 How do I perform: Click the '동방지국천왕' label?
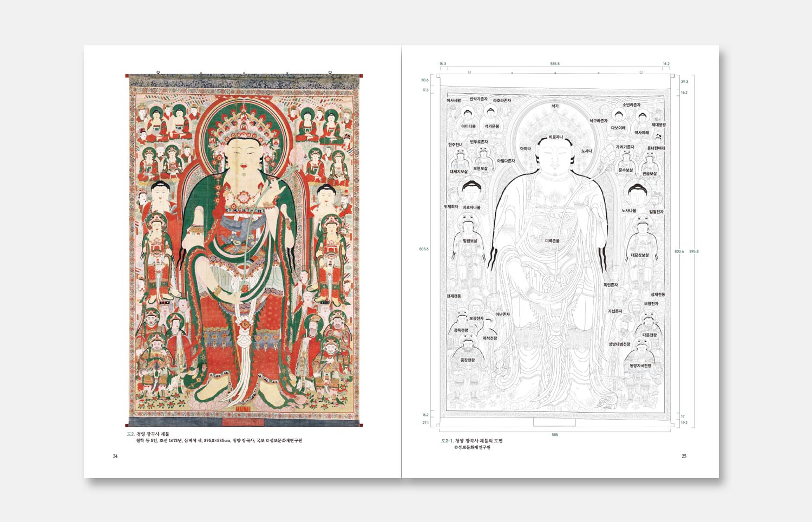click(640, 366)
